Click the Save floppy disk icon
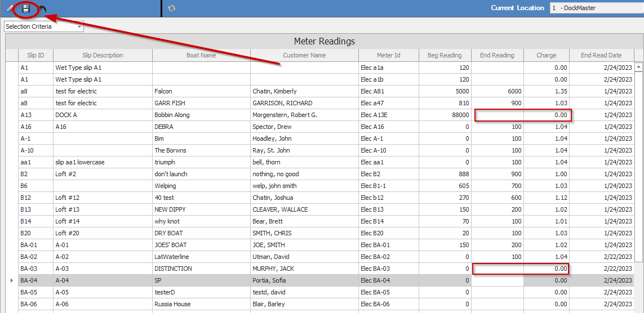 [25, 8]
